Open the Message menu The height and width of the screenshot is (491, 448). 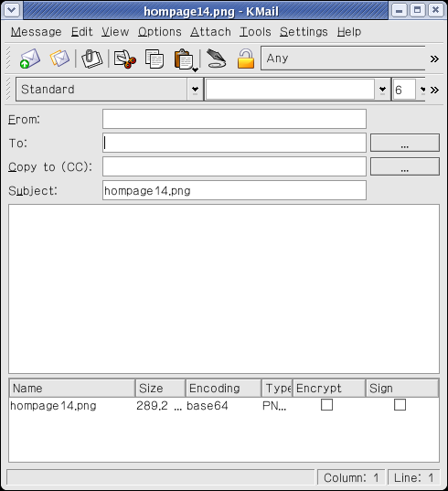click(x=37, y=32)
